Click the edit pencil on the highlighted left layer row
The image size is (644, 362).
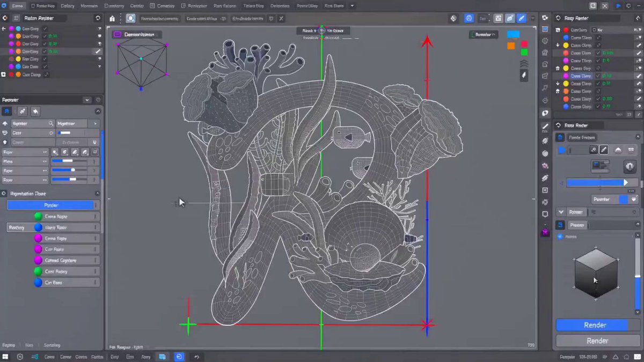tap(98, 51)
